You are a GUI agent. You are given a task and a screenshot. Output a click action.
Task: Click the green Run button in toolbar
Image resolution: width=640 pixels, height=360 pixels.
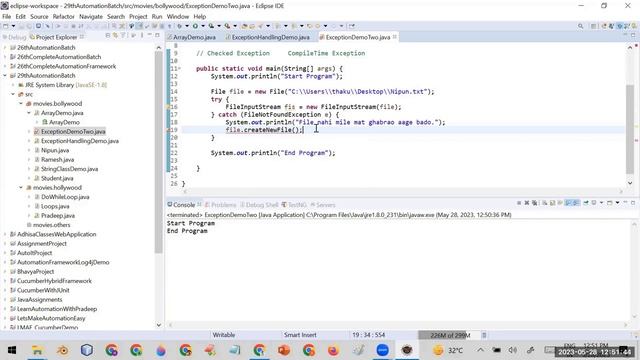195,26
